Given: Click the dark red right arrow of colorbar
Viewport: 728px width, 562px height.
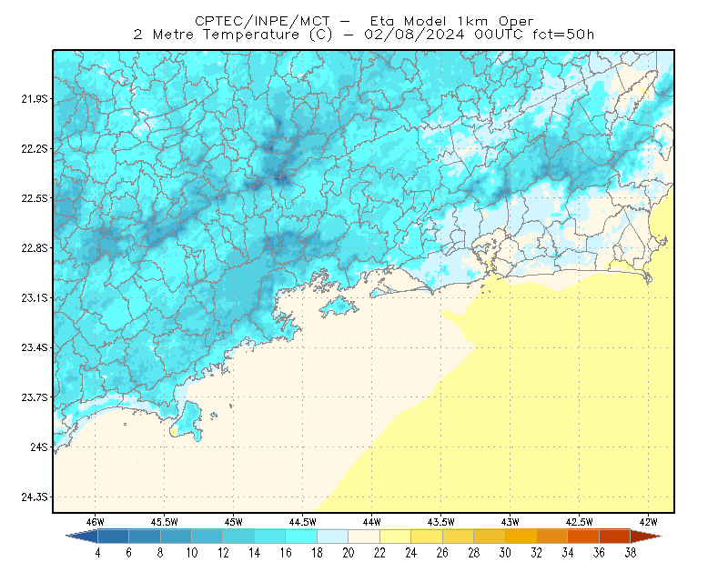Looking at the screenshot, I should pos(646,537).
